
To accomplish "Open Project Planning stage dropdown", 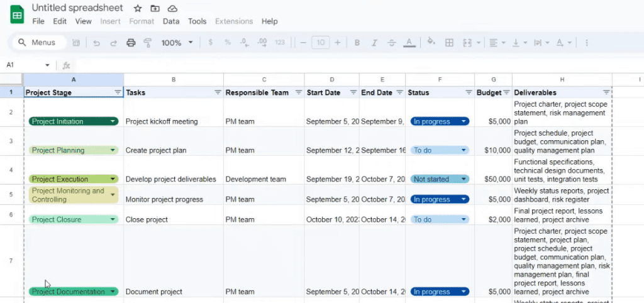I will [x=113, y=150].
